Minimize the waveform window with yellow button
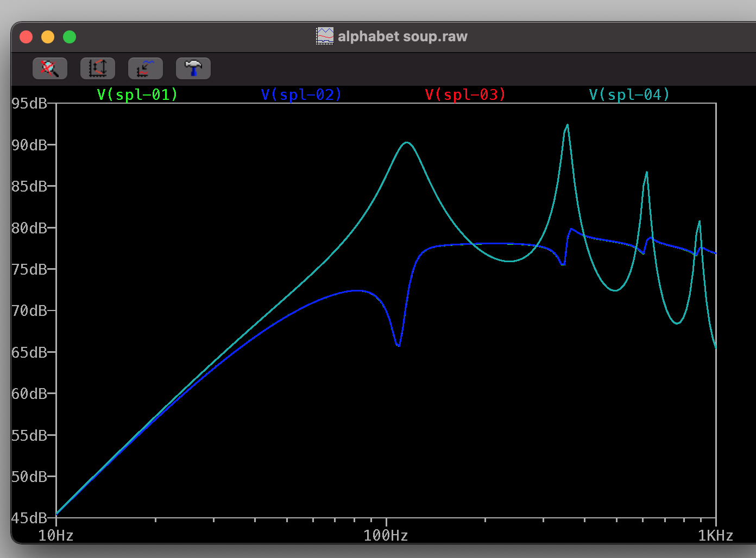Viewport: 756px width, 558px height. (x=48, y=37)
